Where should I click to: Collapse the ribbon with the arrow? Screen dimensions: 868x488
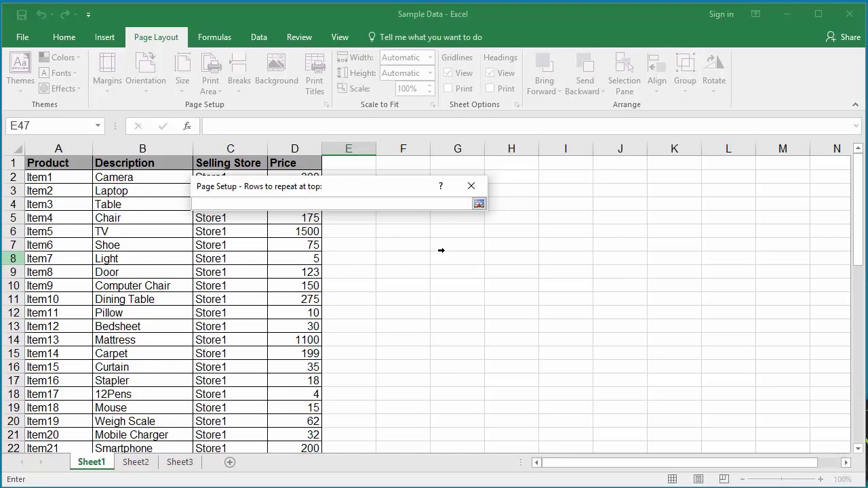[x=855, y=104]
